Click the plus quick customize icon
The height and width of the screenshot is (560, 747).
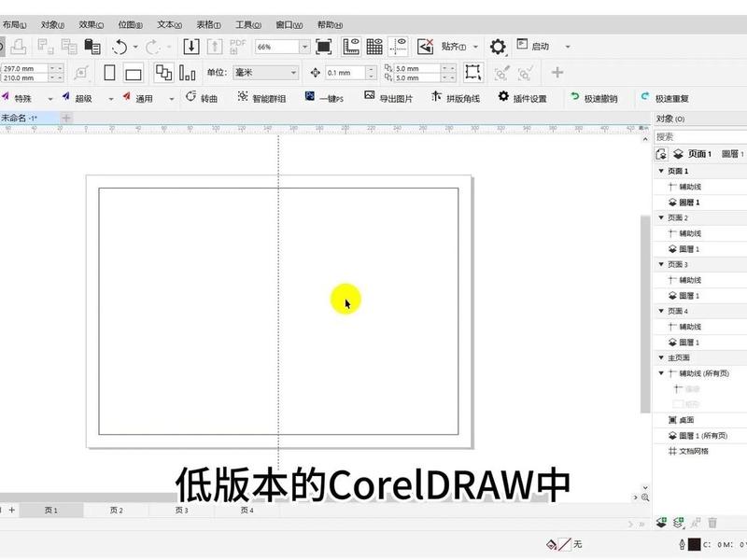(x=557, y=73)
